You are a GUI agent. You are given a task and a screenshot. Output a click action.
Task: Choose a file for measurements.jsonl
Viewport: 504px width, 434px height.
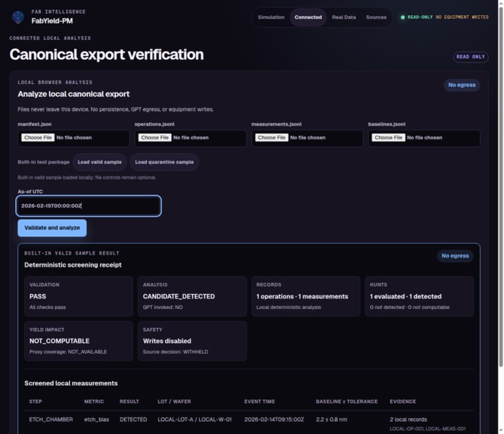pos(272,138)
